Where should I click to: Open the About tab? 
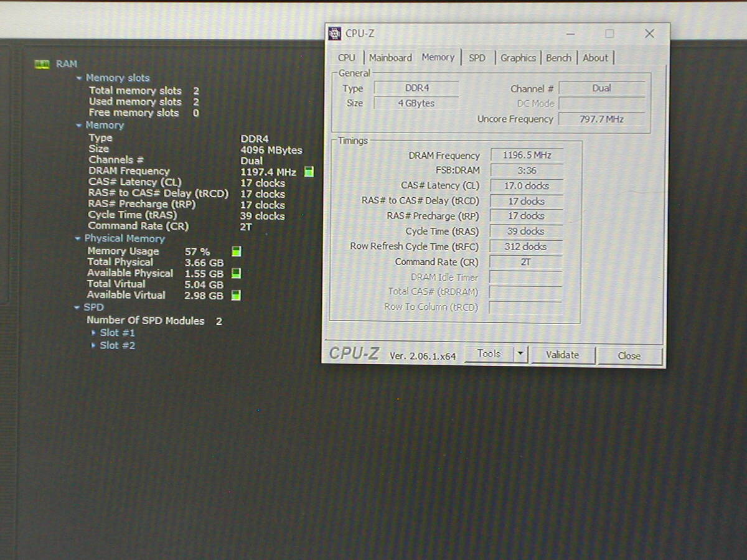coord(596,58)
